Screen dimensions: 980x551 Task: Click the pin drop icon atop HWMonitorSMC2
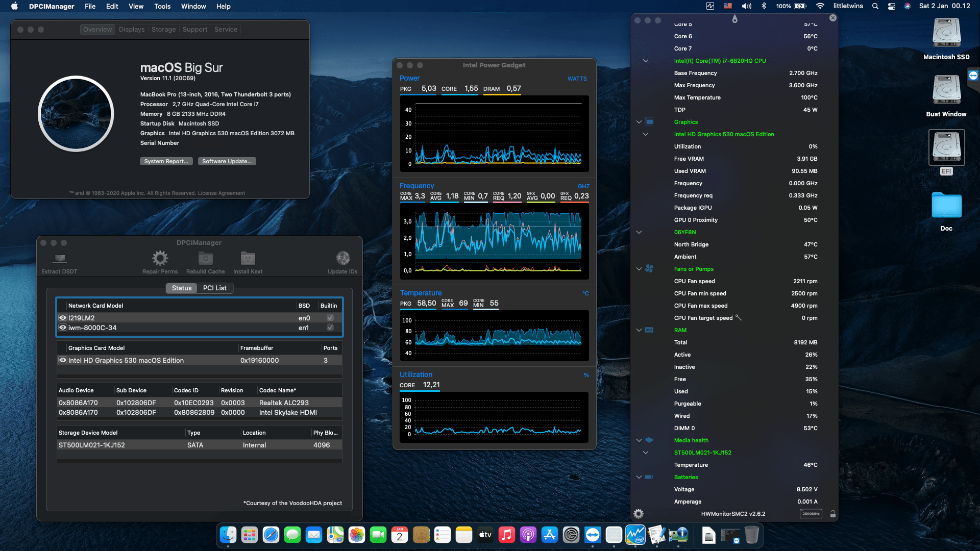point(735,19)
